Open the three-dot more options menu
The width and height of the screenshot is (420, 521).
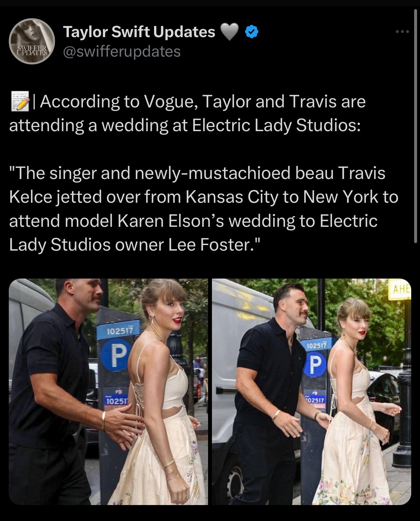pyautogui.click(x=402, y=32)
